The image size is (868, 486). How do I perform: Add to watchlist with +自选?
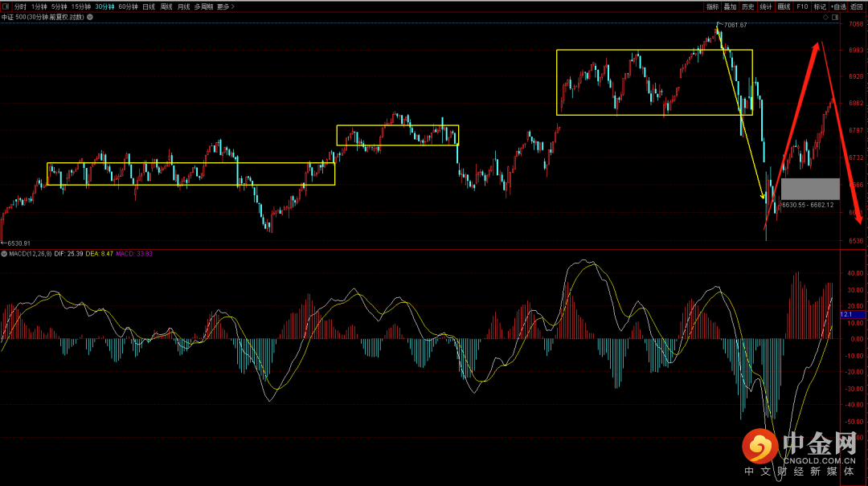coord(838,6)
